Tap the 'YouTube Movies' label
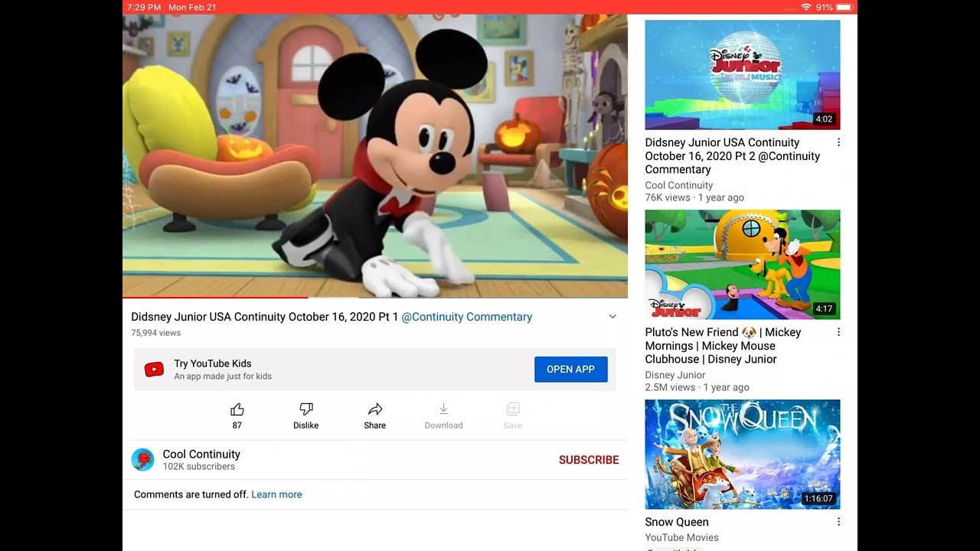This screenshot has width=980, height=551. coord(682,537)
